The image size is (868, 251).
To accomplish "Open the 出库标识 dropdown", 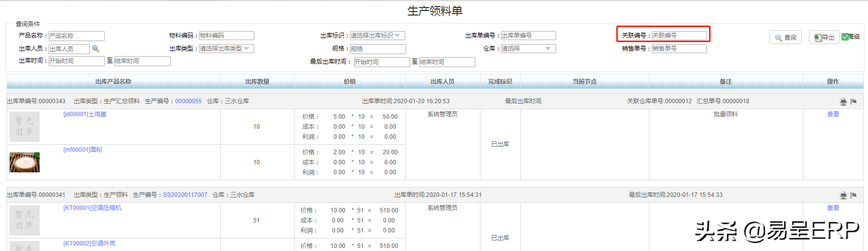I will pos(377,36).
